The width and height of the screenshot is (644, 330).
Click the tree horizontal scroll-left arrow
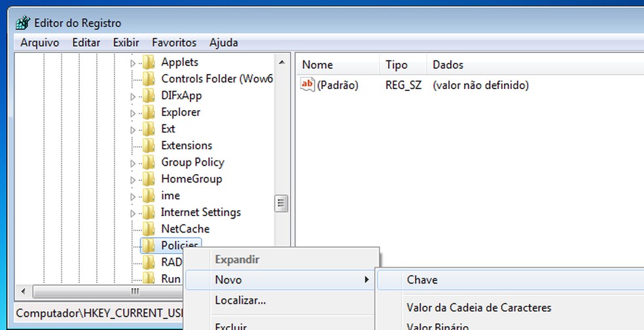coord(23,292)
